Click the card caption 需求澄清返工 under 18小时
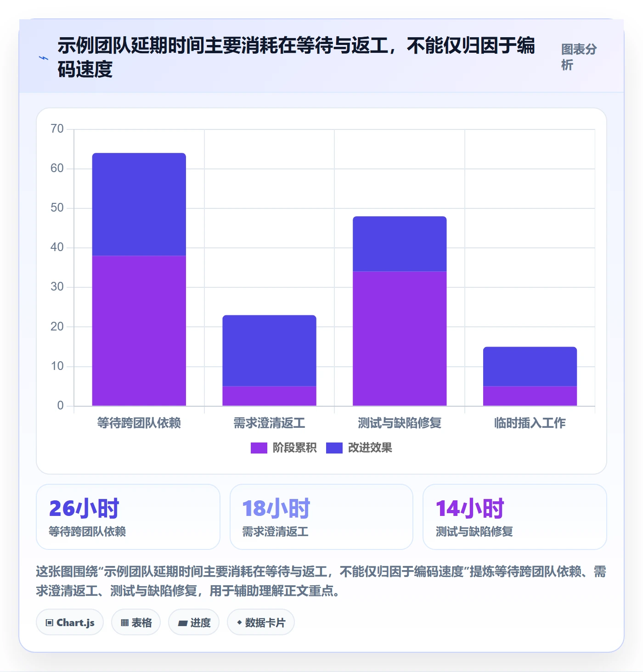Image resolution: width=643 pixels, height=672 pixels. (275, 532)
